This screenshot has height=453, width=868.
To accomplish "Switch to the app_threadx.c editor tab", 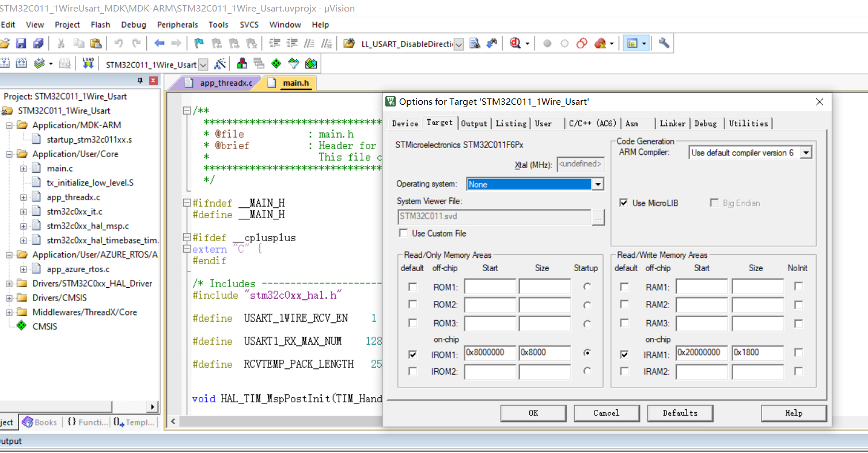I will coord(226,83).
